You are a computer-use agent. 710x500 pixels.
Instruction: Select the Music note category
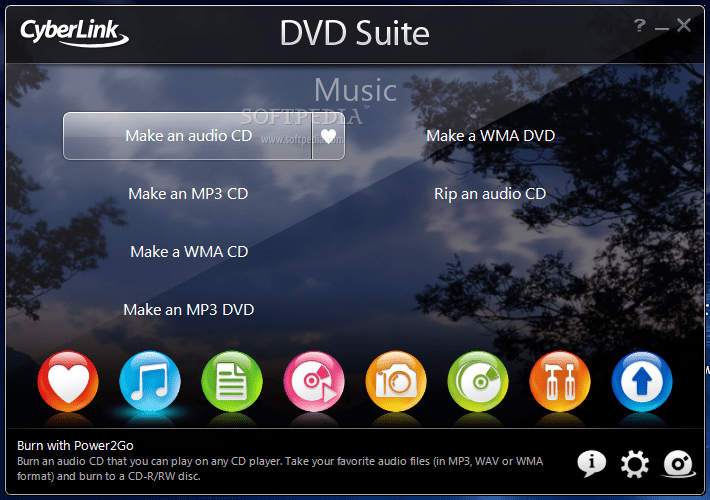click(150, 381)
